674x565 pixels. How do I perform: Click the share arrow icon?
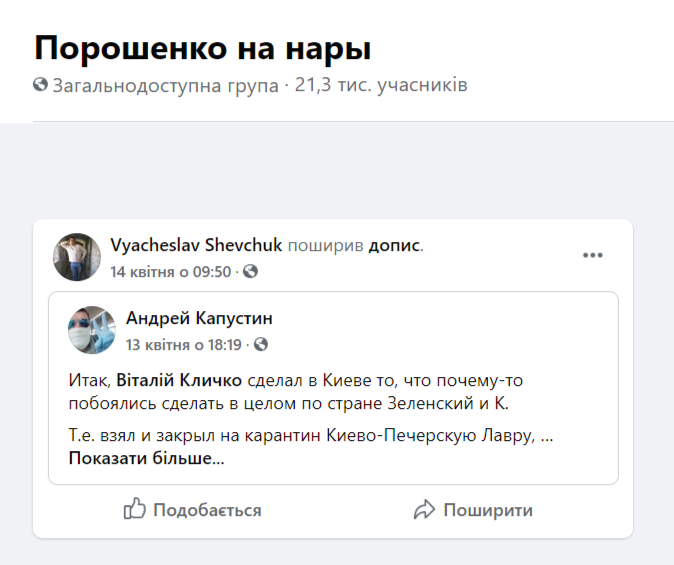(424, 510)
